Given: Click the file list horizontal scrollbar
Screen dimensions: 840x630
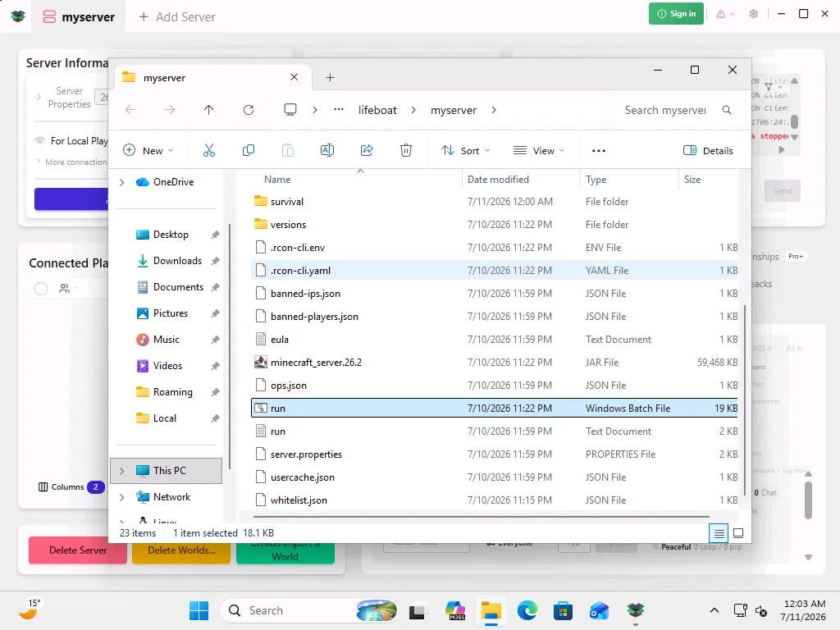Looking at the screenshot, I should point(481,517).
